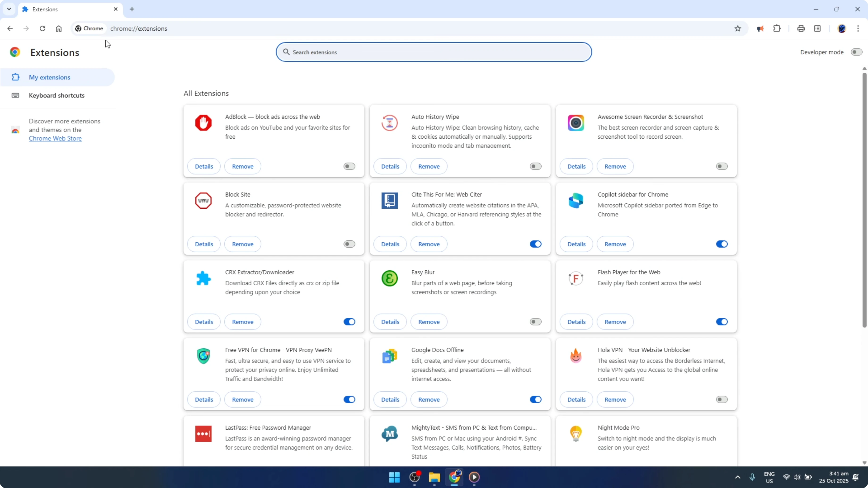Open the tab search dropdown arrow

pyautogui.click(x=9, y=9)
